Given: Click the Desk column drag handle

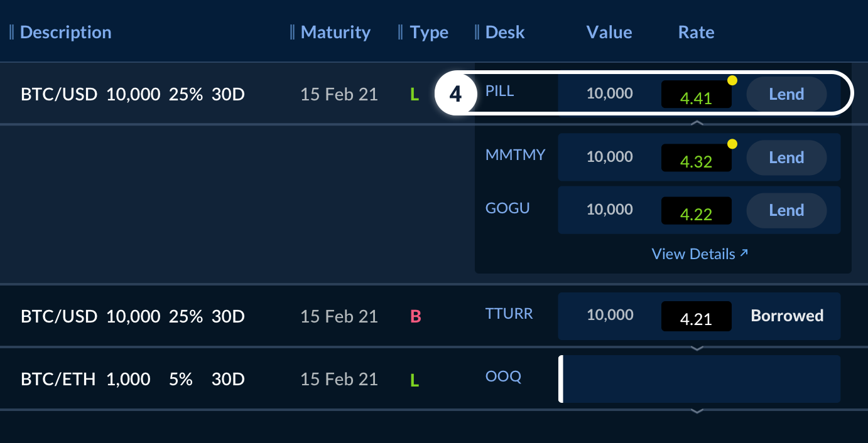Looking at the screenshot, I should pyautogui.click(x=477, y=33).
